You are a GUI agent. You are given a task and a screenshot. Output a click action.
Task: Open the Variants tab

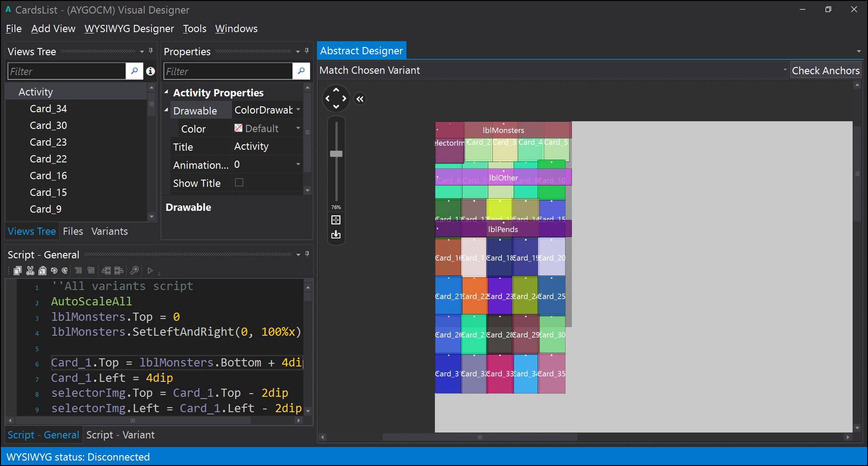109,231
